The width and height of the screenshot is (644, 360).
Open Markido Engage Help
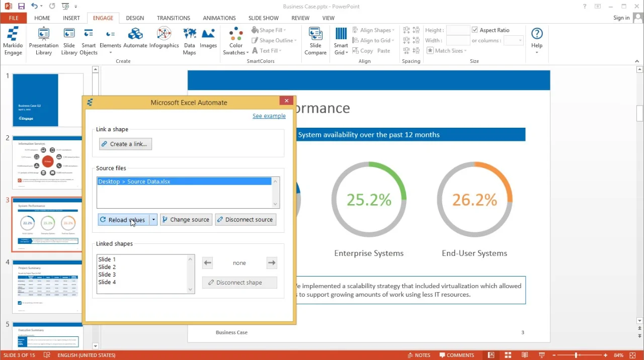(x=537, y=40)
